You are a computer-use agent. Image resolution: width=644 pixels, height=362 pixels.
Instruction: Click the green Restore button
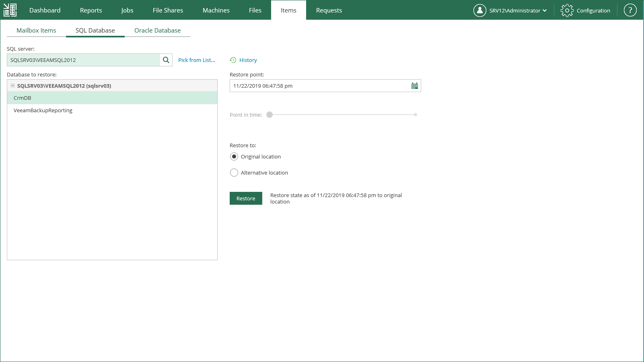pos(246,198)
